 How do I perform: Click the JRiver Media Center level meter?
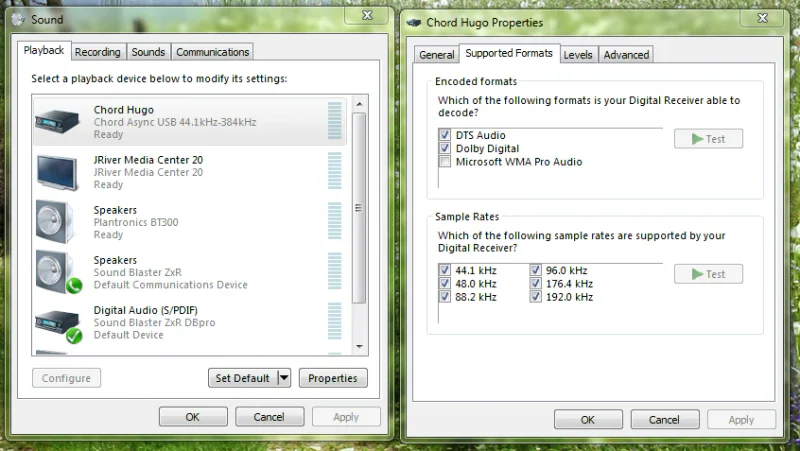pos(335,171)
